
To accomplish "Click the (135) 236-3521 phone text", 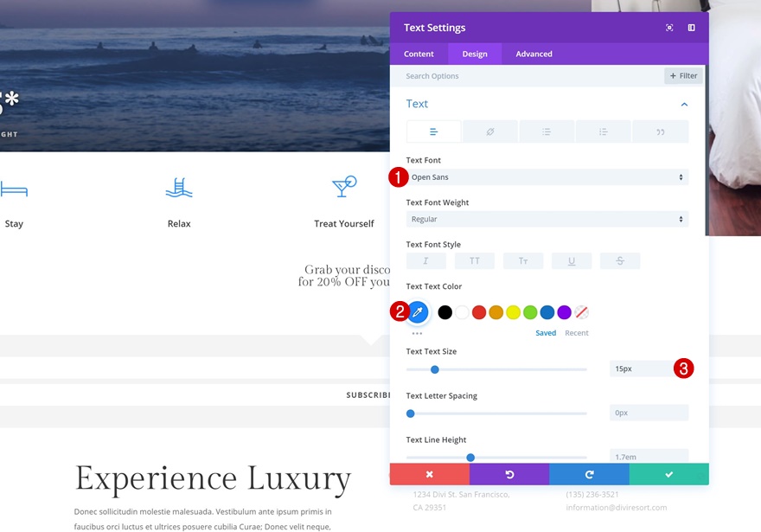I will pos(592,495).
